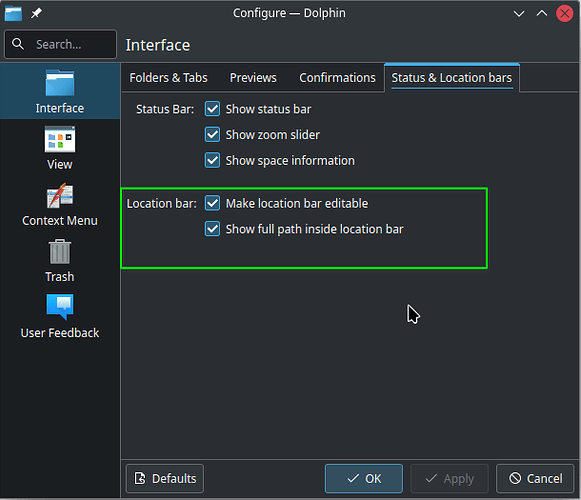Click the Interface page heading
Viewport: 581px width, 500px height.
[157, 45]
